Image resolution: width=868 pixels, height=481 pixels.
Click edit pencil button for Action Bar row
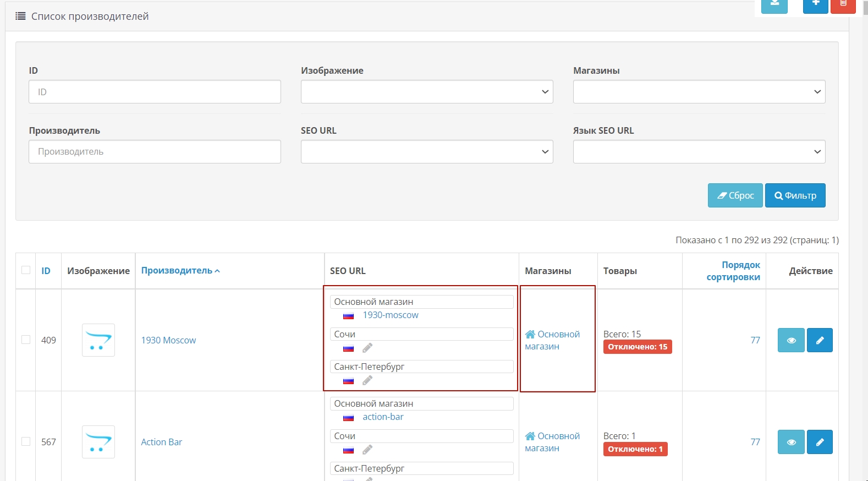pyautogui.click(x=819, y=442)
